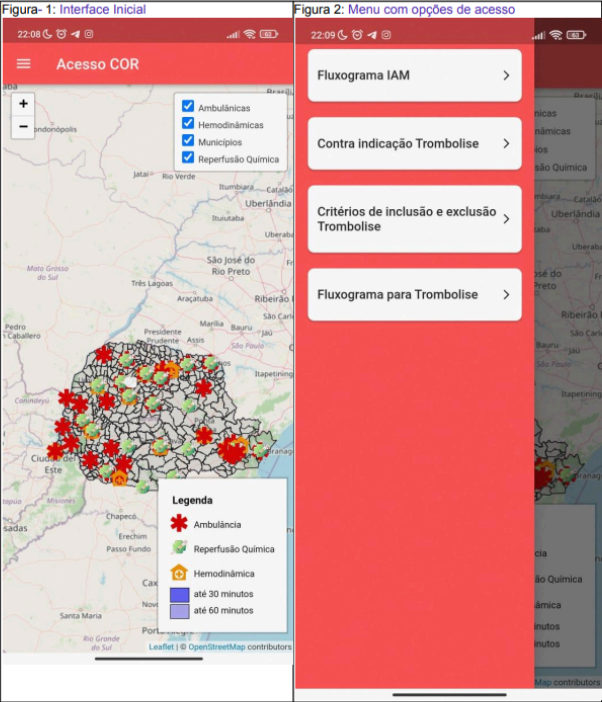Screen dimensions: 602x702
Task: Open the OpenStreetMap contributors link
Action: point(216,647)
